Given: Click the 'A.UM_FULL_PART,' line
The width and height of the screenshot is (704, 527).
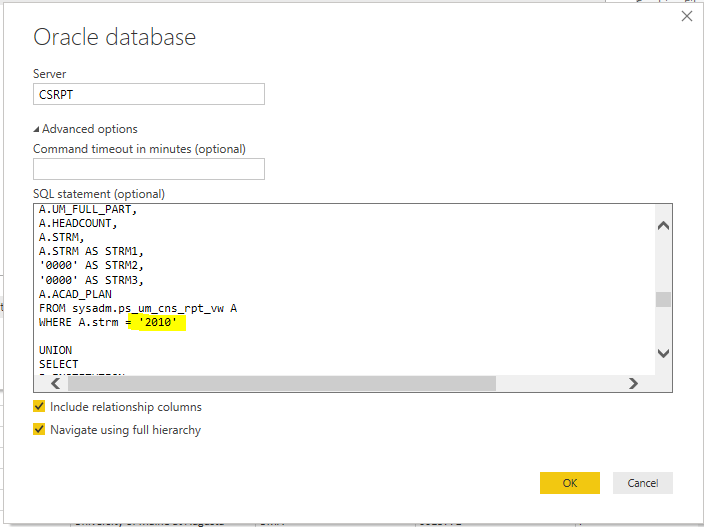Looking at the screenshot, I should pyautogui.click(x=88, y=209).
